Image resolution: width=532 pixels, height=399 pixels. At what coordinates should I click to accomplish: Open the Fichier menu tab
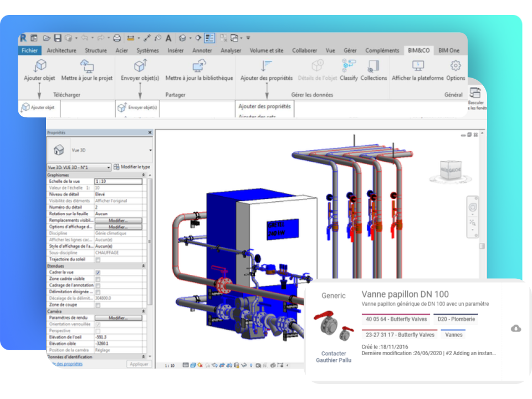[29, 50]
